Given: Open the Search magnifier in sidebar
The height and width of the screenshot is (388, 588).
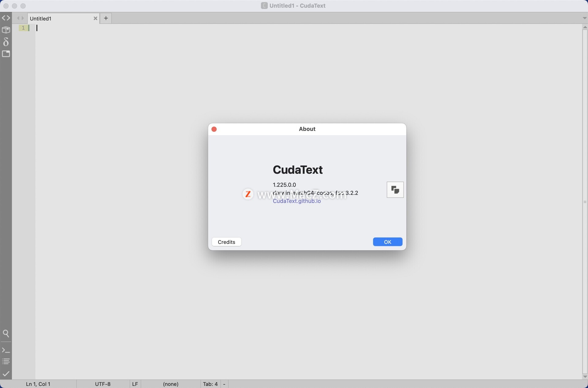Looking at the screenshot, I should click(x=6, y=333).
